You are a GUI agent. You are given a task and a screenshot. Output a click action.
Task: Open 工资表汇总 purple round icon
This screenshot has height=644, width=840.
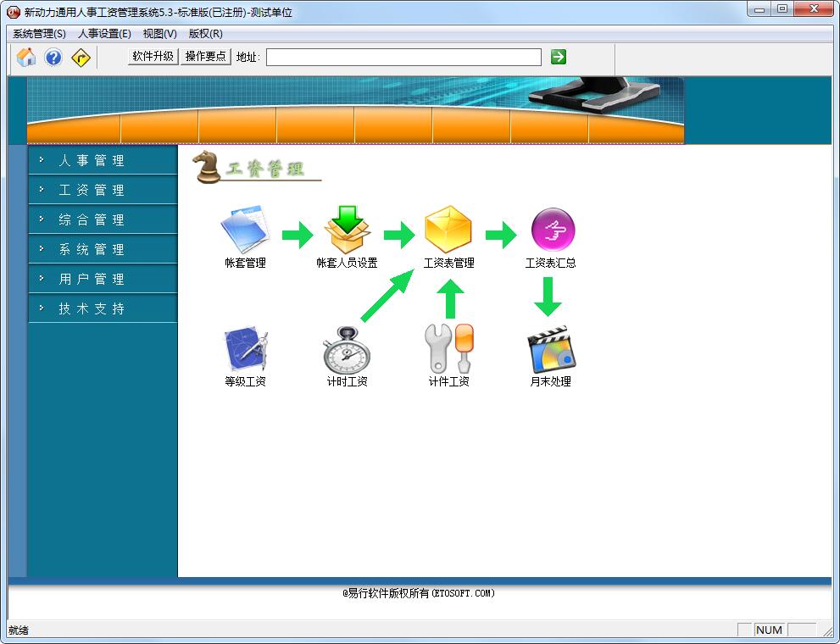[x=553, y=229]
